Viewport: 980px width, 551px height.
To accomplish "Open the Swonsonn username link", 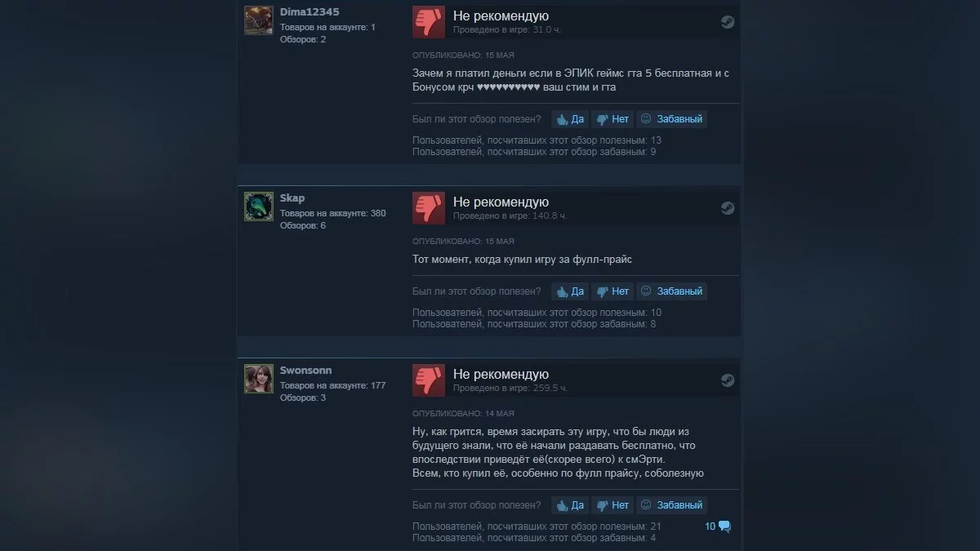I will pyautogui.click(x=305, y=371).
